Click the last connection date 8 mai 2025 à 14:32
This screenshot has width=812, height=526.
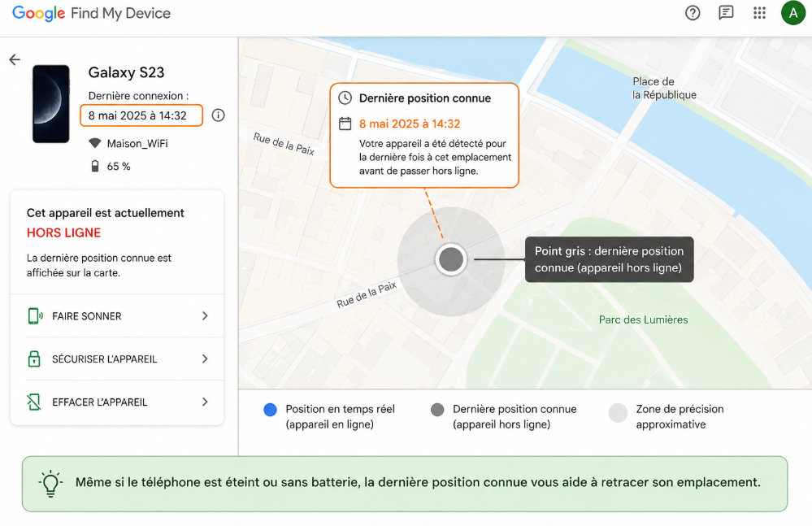141,115
